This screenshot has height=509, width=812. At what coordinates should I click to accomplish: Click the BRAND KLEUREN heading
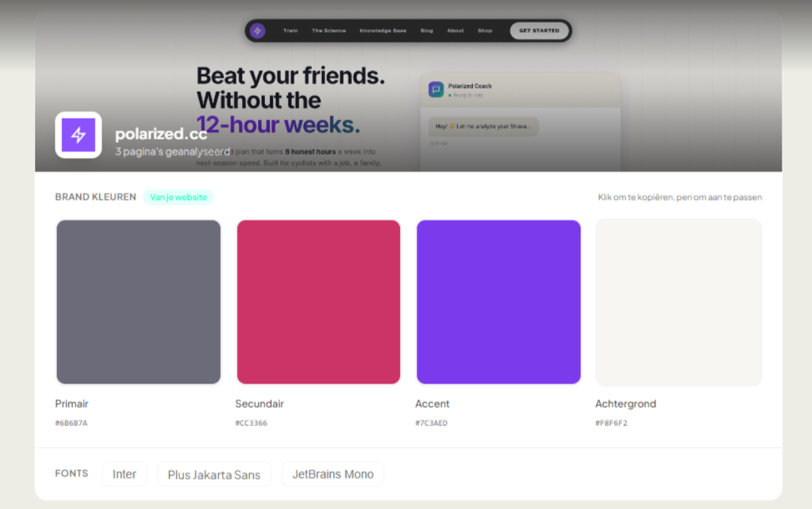pos(96,197)
